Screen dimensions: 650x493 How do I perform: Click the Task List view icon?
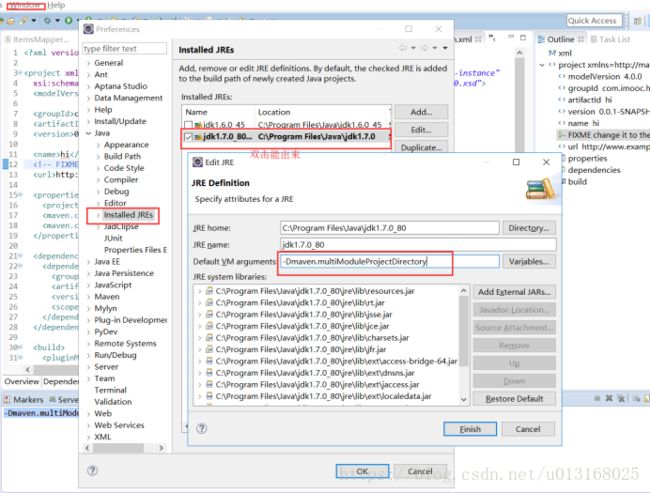(x=593, y=39)
